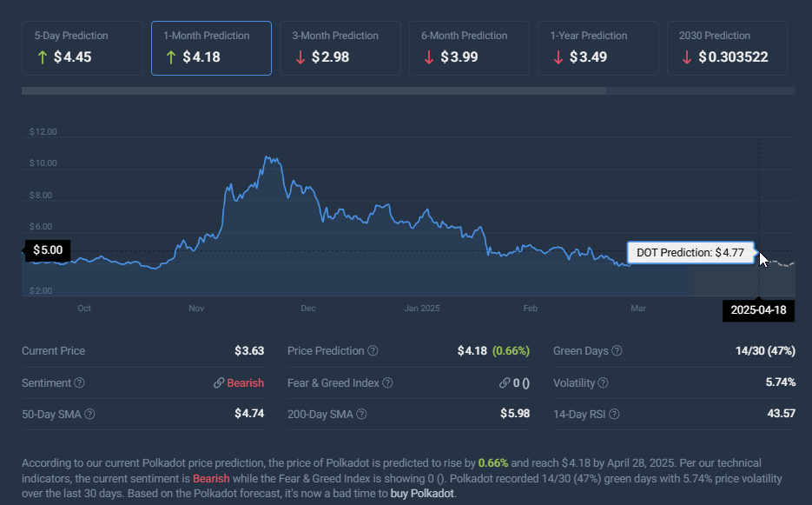Click the help icon next to Sentiment
Screen dimensions: 812x505
click(80, 383)
